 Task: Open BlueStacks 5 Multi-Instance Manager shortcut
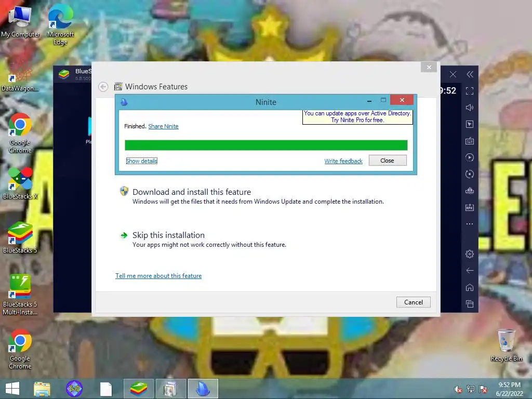coord(20,295)
